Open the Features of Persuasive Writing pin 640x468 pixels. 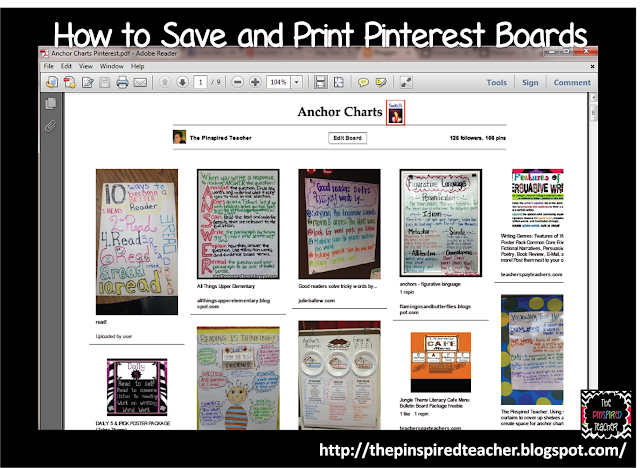pos(538,199)
